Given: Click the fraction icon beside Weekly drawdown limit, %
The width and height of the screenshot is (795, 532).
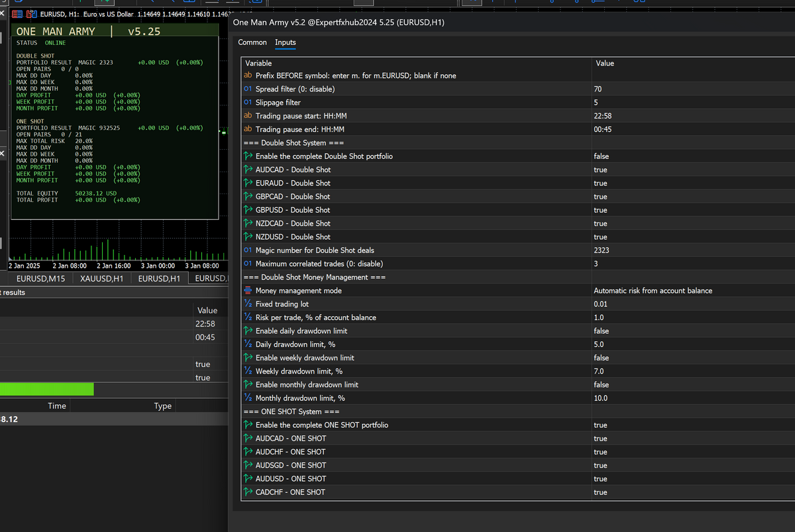Looking at the screenshot, I should click(248, 371).
